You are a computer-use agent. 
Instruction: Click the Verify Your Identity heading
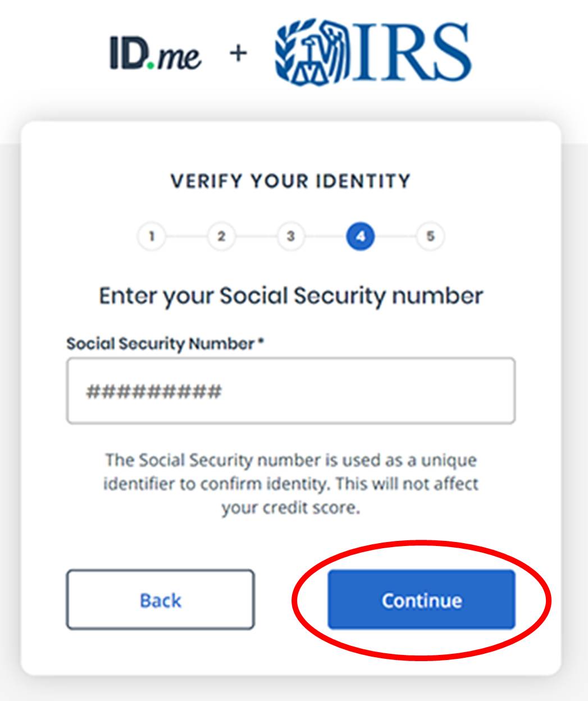(x=290, y=181)
